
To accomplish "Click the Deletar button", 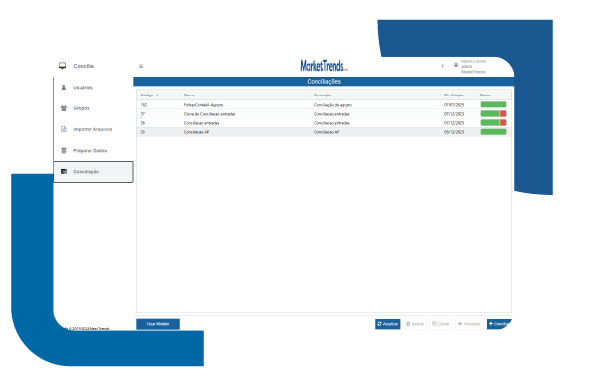I will 415,324.
